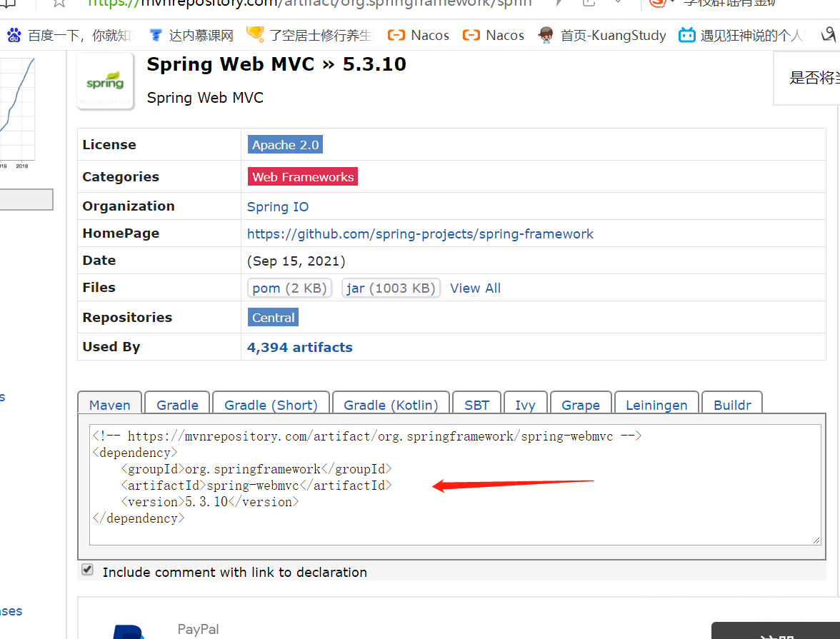
Task: Click the Spring logo thumbnail
Action: pyautogui.click(x=105, y=81)
